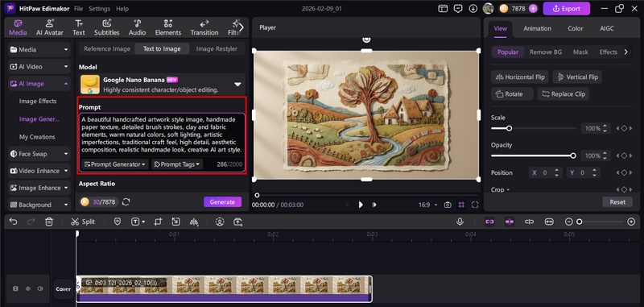Hide the video track with the eye icon
The width and height of the screenshot is (644, 307).
pos(28,289)
